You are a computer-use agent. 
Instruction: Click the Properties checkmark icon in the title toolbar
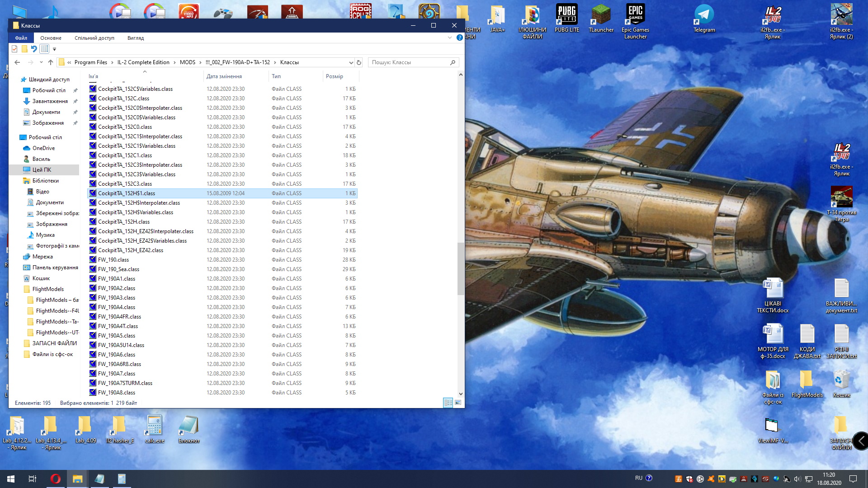[x=14, y=49]
